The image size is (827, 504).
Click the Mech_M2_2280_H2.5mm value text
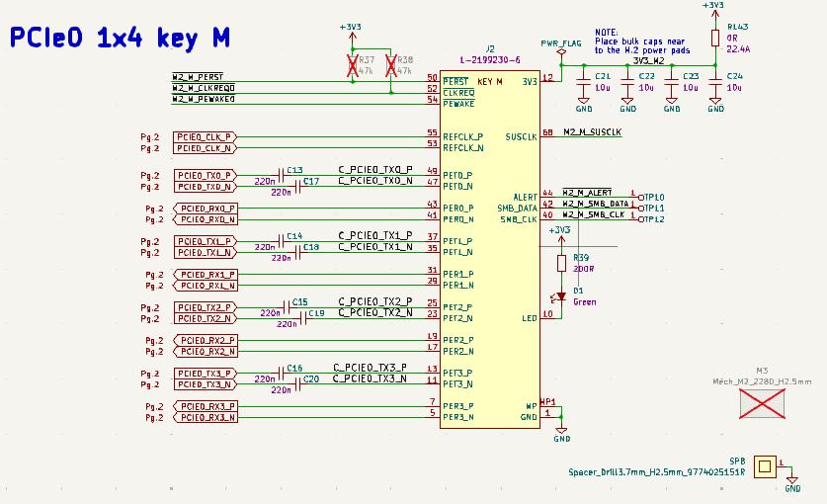[762, 381]
